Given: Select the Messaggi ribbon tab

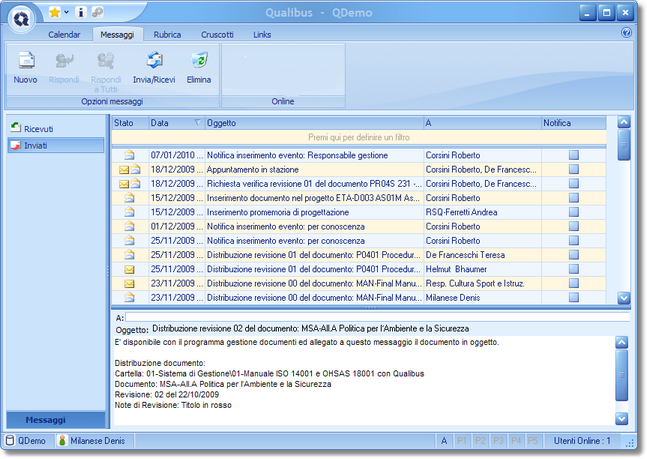Looking at the screenshot, I should [117, 35].
